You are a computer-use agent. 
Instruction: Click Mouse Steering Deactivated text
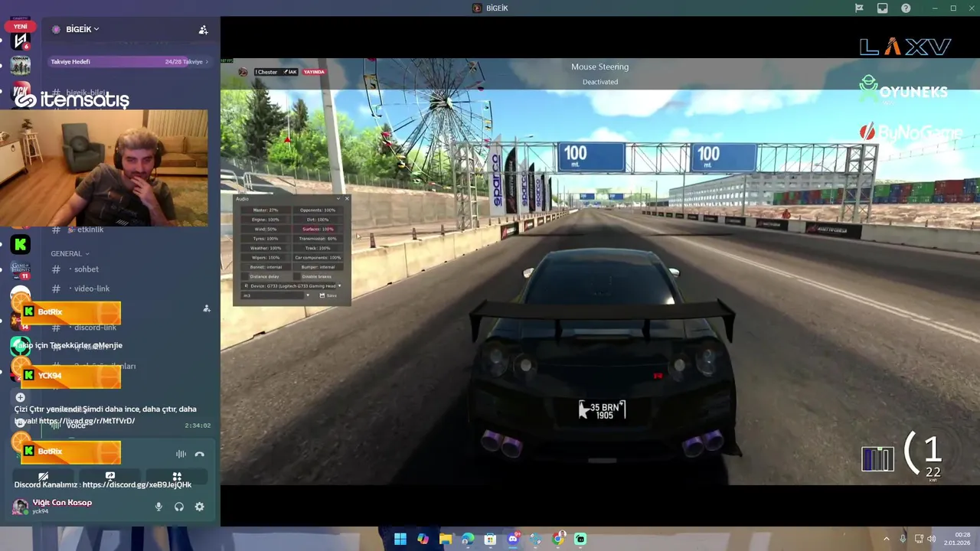pos(599,74)
